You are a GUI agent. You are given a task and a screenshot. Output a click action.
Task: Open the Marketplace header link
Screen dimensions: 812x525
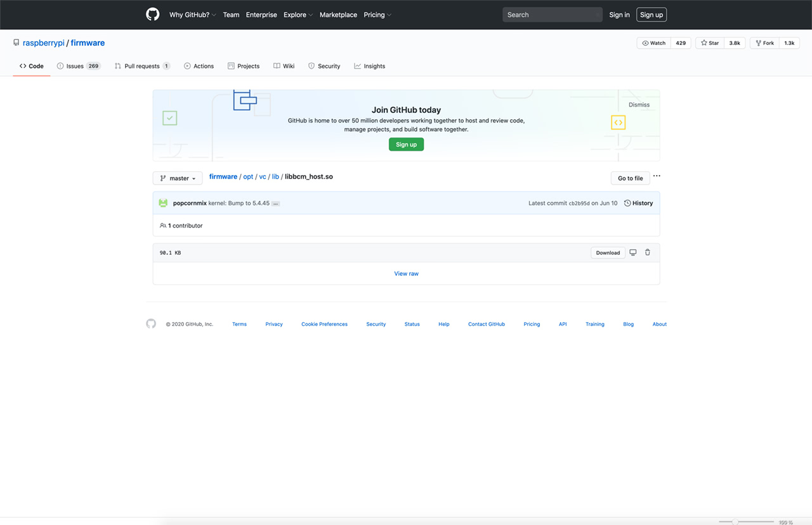(x=338, y=15)
